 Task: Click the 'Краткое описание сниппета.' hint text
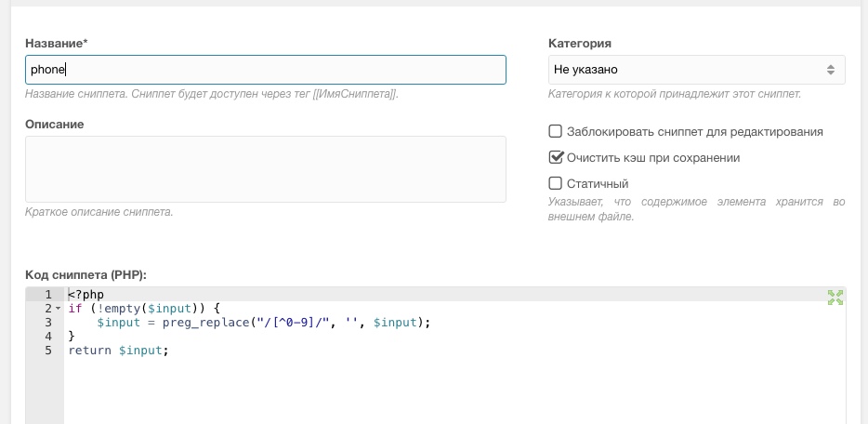tap(99, 212)
